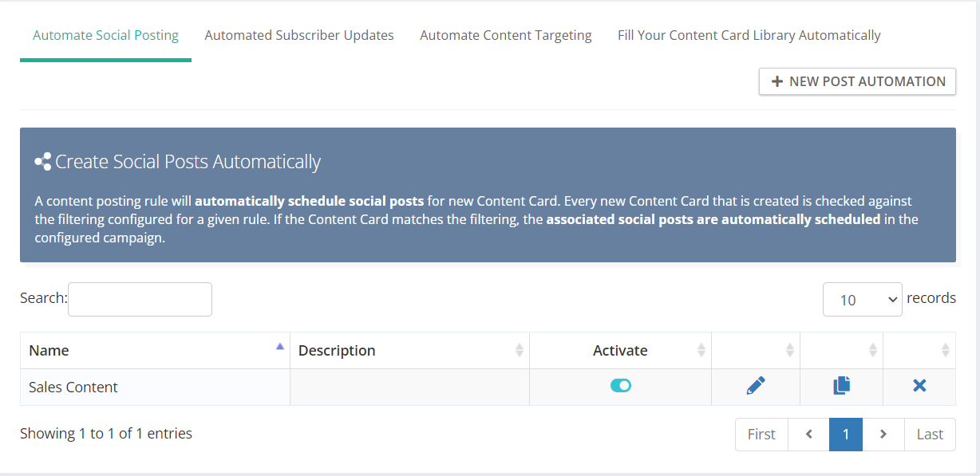This screenshot has width=980, height=476.
Task: Switch to Automated Subscriber Updates tab
Action: pyautogui.click(x=299, y=35)
